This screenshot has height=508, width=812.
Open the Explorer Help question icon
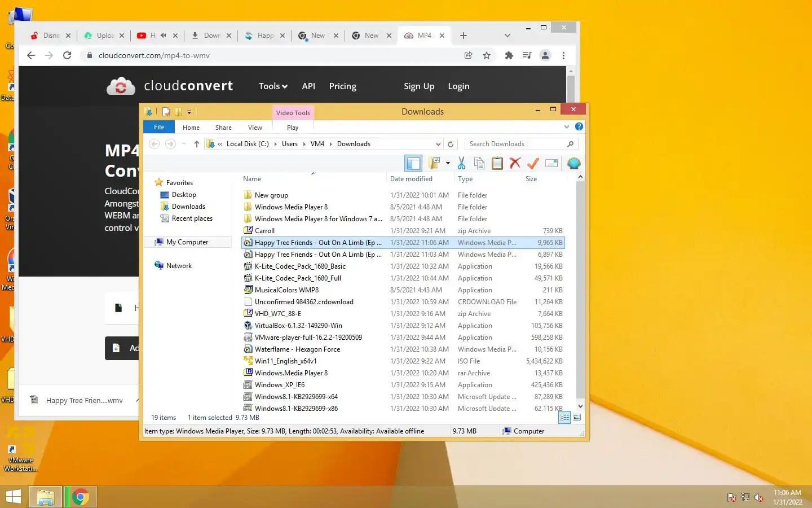pyautogui.click(x=579, y=127)
